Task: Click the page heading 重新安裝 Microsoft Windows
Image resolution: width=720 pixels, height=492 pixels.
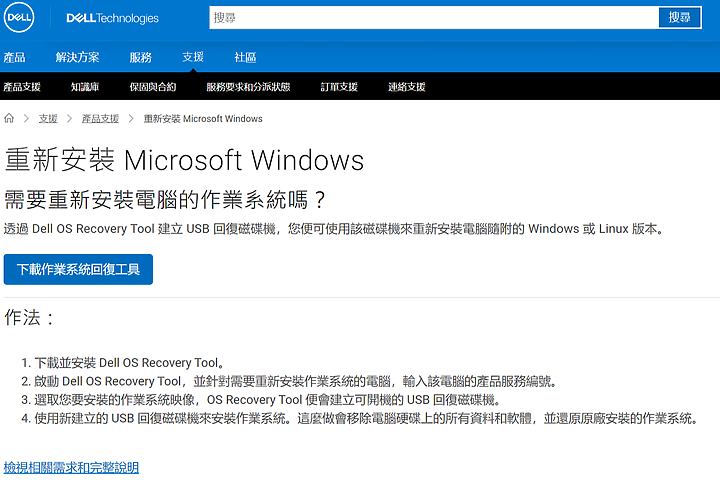Action: coord(184,160)
